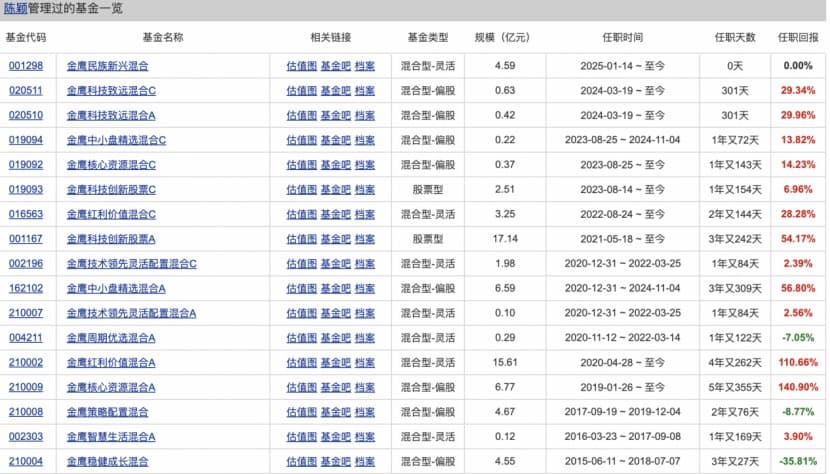Click the 任职回报 column header
Screen dimensions: 830x474
click(797, 37)
